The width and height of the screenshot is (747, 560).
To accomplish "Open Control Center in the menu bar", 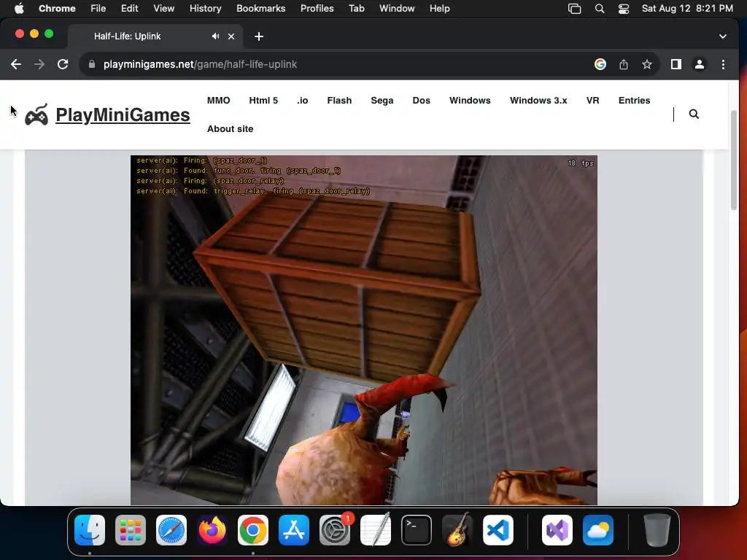I will pos(624,9).
